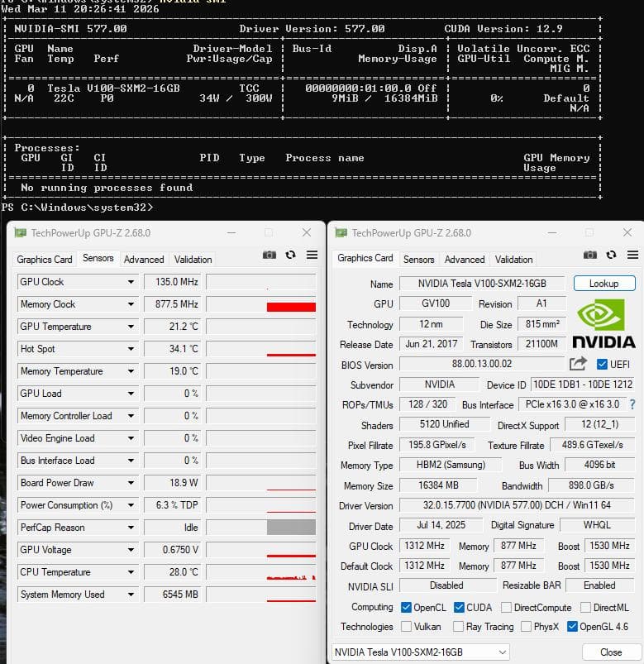Open Power Consumption (%) sensor dropdown
This screenshot has width=644, height=664.
131,505
